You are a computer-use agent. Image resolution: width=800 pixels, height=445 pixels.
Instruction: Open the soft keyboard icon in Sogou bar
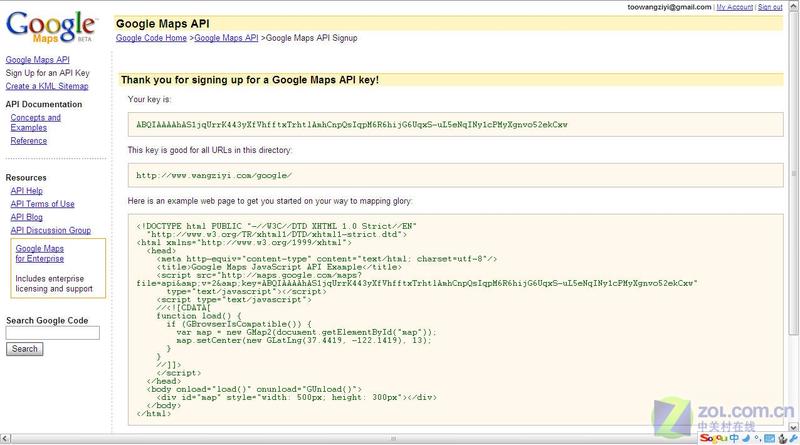tap(769, 438)
